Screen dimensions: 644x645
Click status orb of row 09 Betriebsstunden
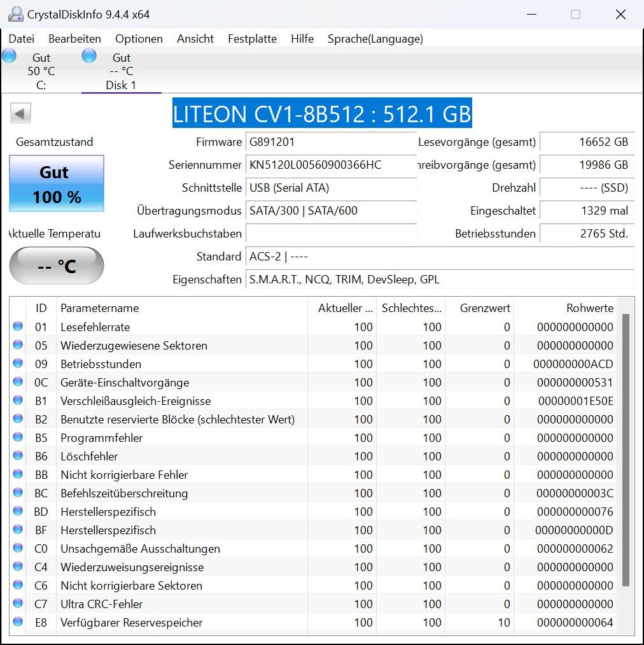tap(18, 363)
